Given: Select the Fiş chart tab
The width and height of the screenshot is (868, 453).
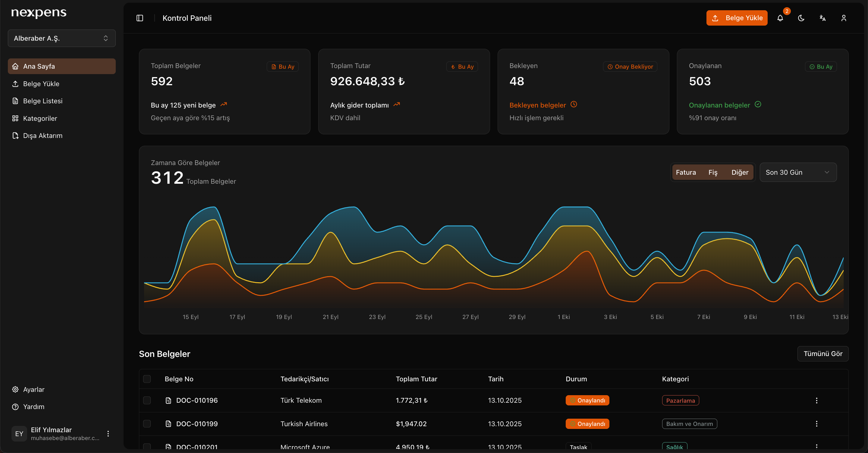Looking at the screenshot, I should click(x=713, y=173).
